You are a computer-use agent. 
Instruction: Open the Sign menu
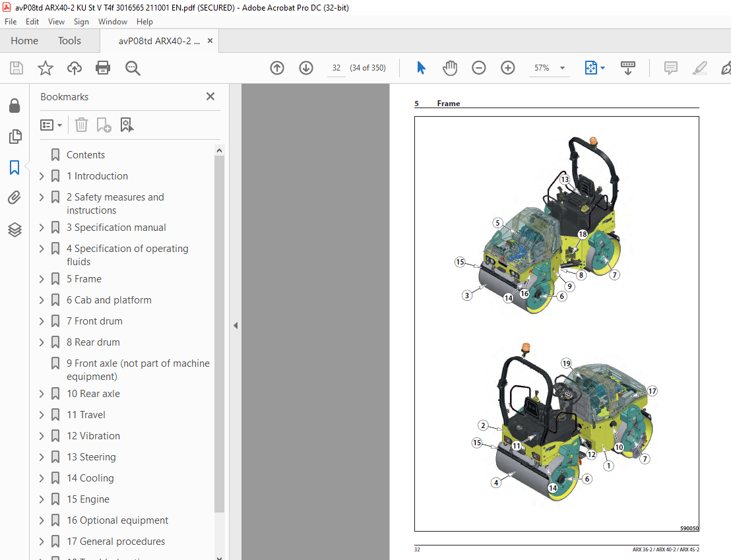[x=81, y=22]
